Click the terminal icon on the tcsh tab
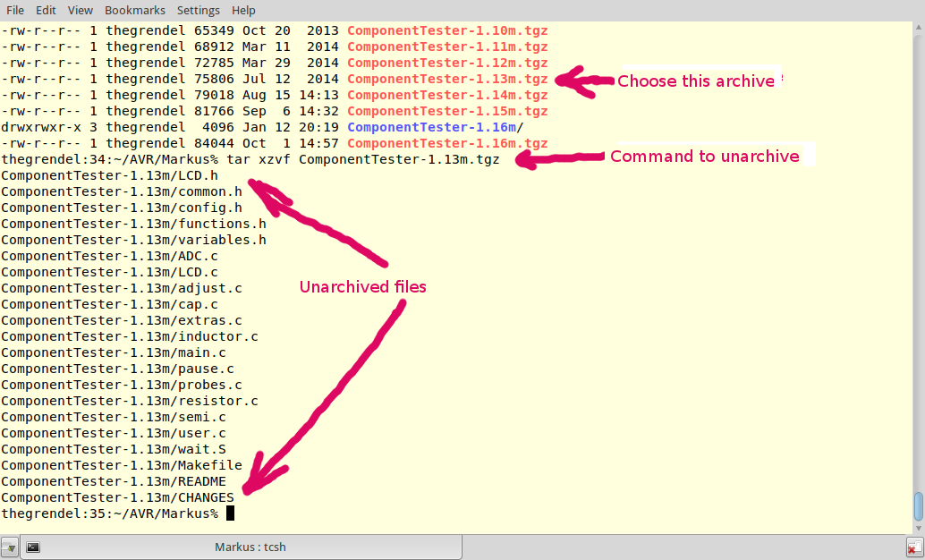Viewport: 925px width, 560px height. coord(32,547)
